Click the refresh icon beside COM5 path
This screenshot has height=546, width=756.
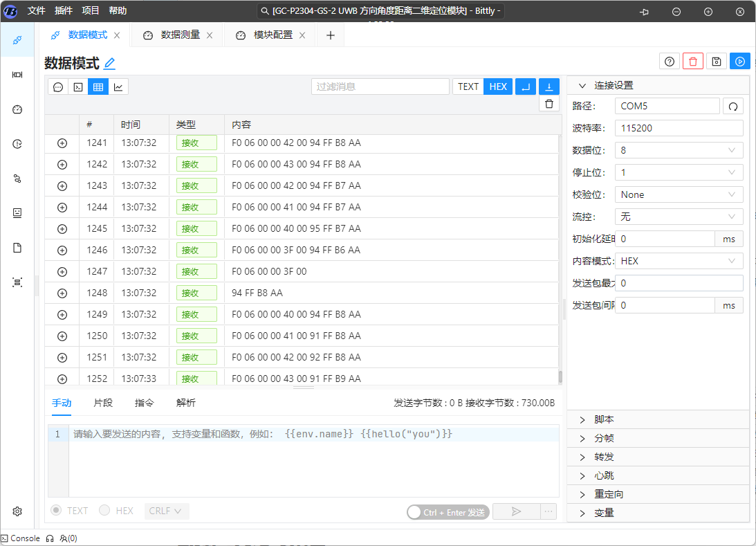point(733,106)
